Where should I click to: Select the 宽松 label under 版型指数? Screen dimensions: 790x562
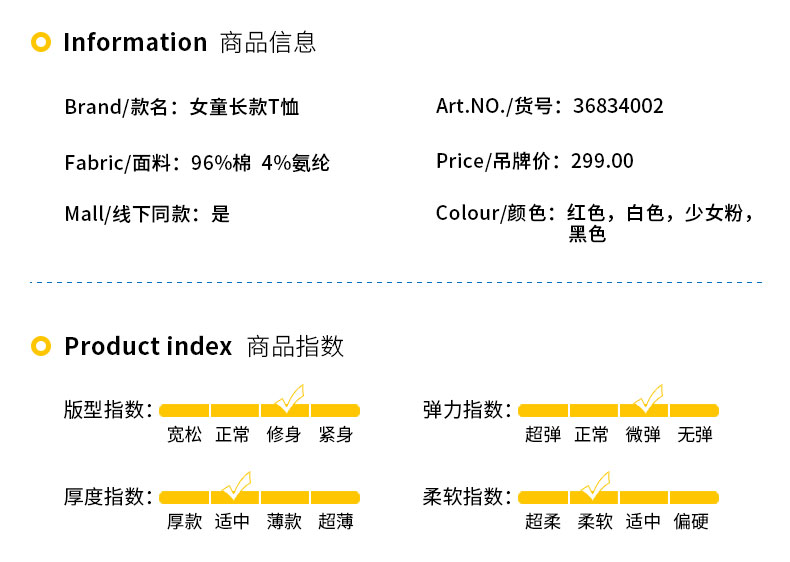click(184, 435)
